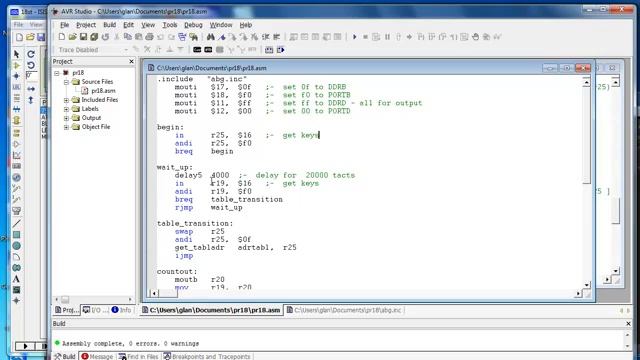640x360 pixels.
Task: Click the rotate clockwise icon in ISIS window
Action: tap(31, 54)
